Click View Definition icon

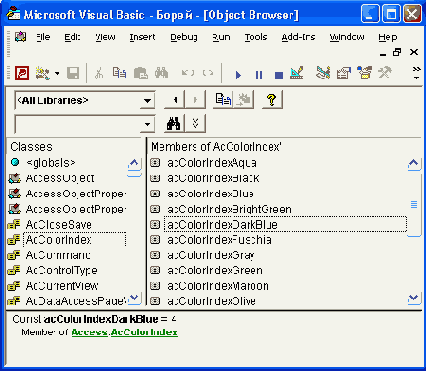pyautogui.click(x=244, y=100)
